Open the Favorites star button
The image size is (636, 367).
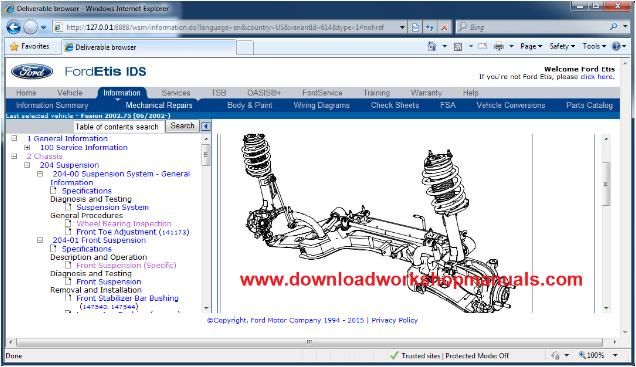29,47
